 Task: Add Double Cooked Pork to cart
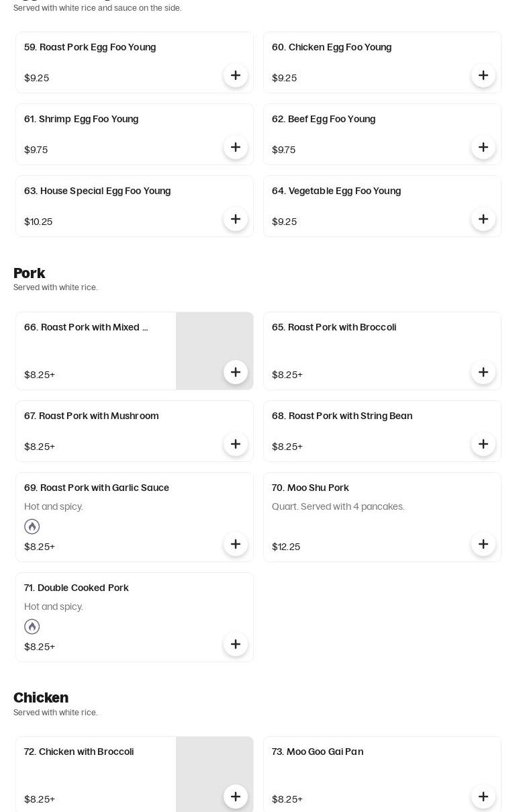click(x=236, y=644)
